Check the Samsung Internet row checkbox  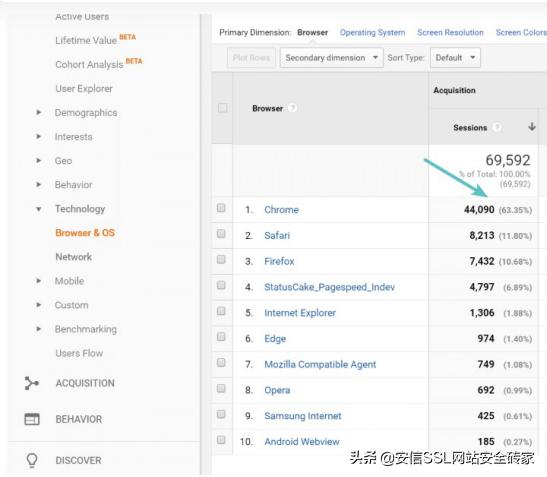point(221,414)
